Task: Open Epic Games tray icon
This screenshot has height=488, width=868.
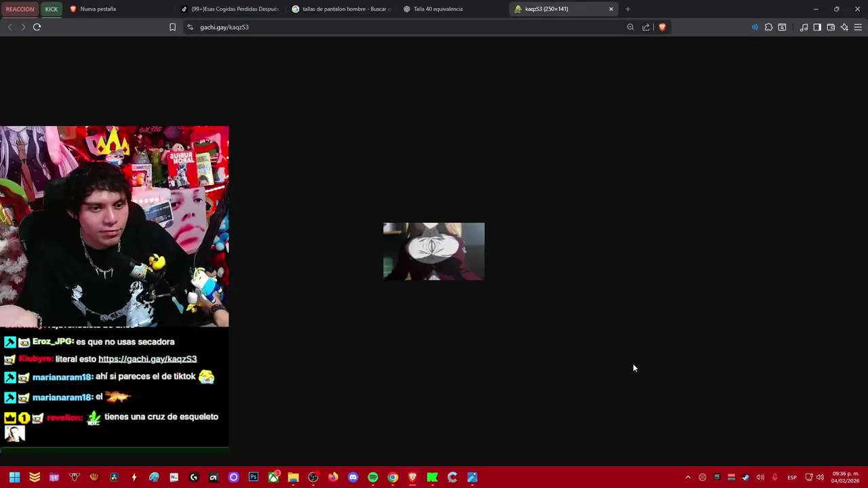Action: click(x=717, y=477)
